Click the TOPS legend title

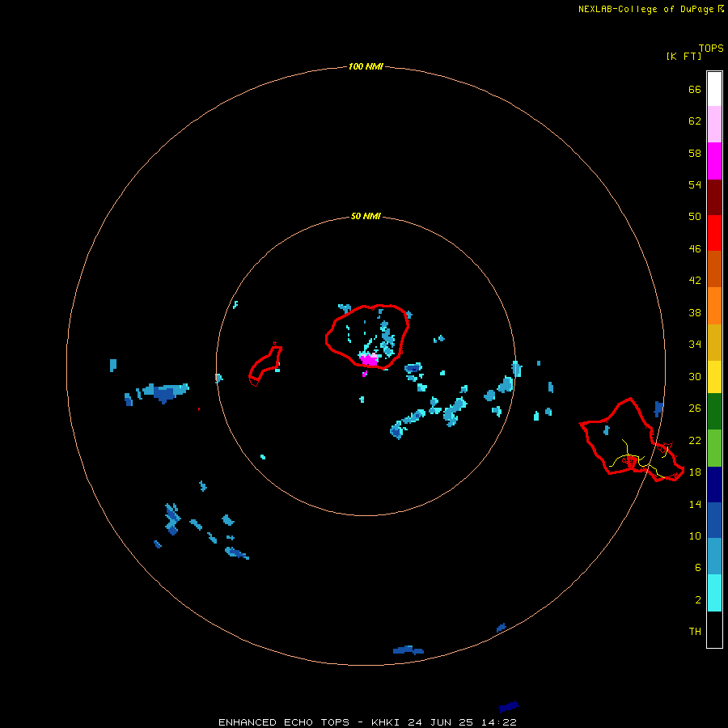[x=711, y=48]
